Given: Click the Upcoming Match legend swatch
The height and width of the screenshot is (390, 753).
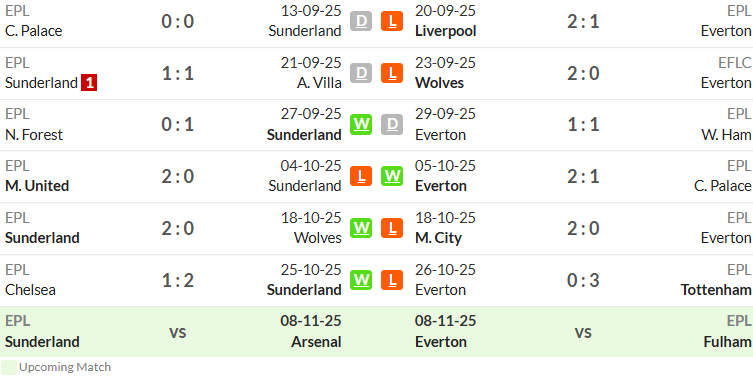Looking at the screenshot, I should pyautogui.click(x=9, y=367).
